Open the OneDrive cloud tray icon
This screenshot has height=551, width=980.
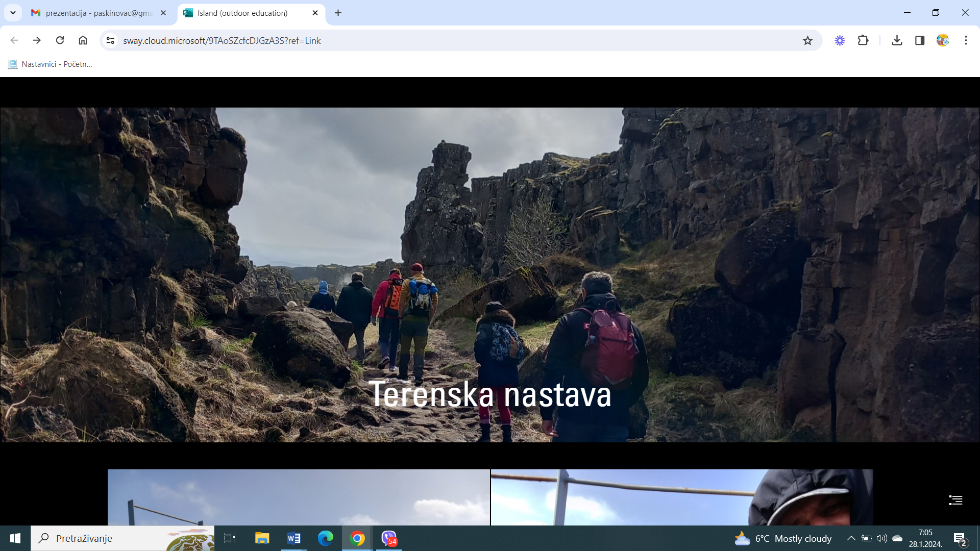[897, 538]
